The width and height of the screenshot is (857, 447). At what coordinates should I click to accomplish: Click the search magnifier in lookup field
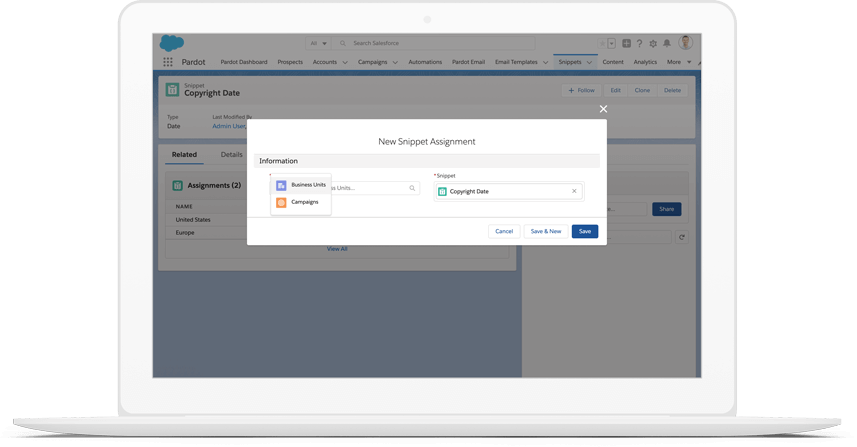tap(412, 188)
